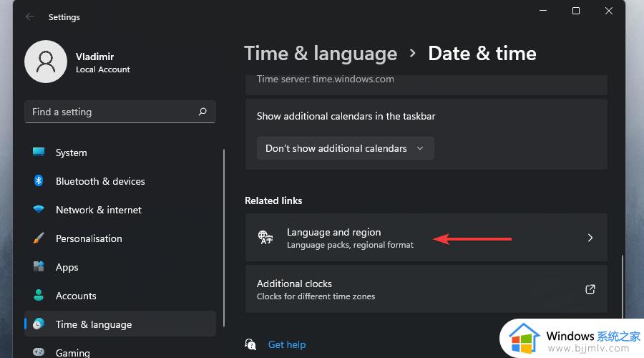Click the System monitor icon in sidebar
Viewport: 644px width, 358px height.
[x=39, y=152]
